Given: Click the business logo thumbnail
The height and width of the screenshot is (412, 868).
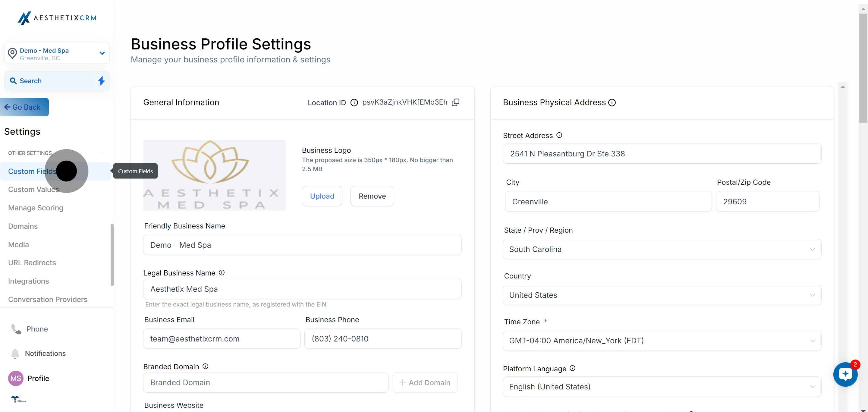Looking at the screenshot, I should [x=214, y=175].
